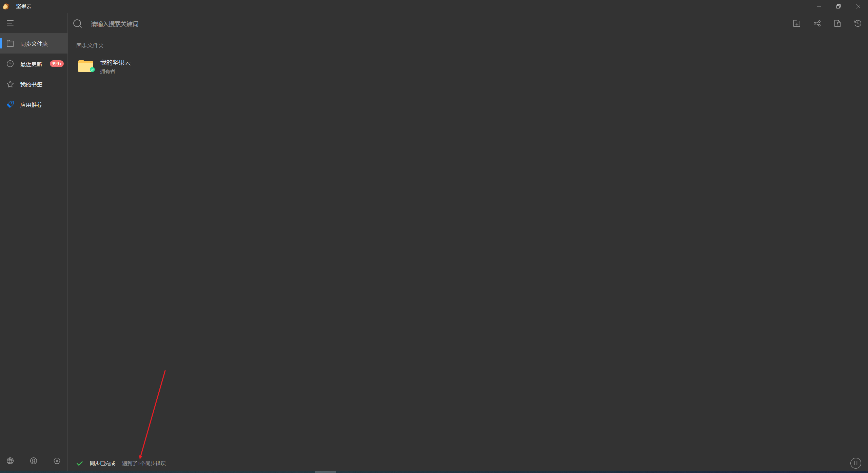Screen dimensions: 868x473
Task: Open the share links icon in the top toolbar
Action: (x=817, y=23)
